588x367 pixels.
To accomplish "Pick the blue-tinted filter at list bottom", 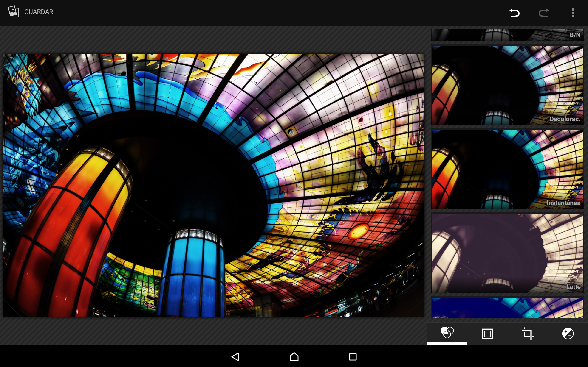I will pos(507,308).
